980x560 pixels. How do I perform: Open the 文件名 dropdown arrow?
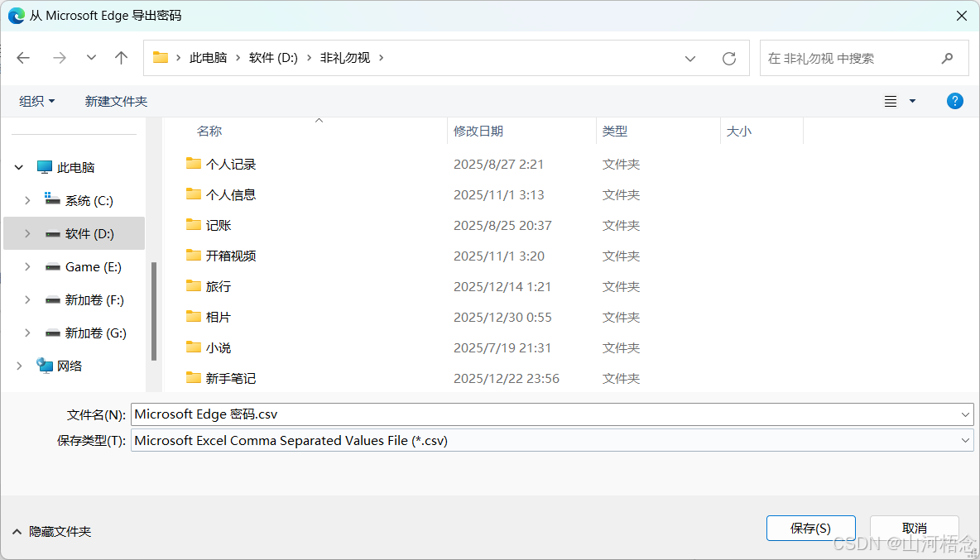[x=965, y=414]
